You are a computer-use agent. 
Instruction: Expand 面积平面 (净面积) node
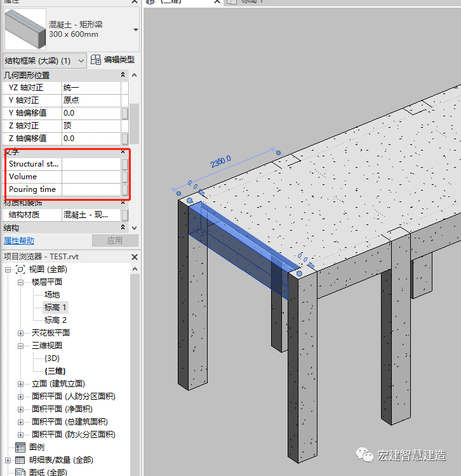(20, 410)
